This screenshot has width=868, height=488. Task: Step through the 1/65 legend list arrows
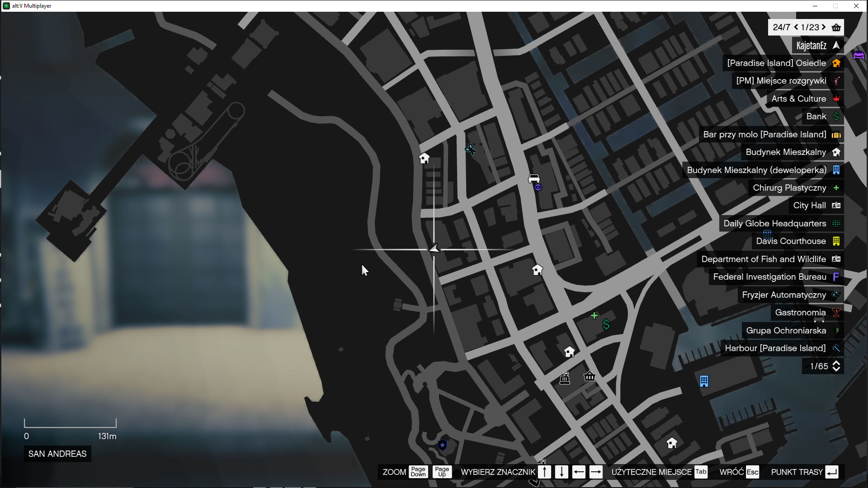pyautogui.click(x=836, y=366)
